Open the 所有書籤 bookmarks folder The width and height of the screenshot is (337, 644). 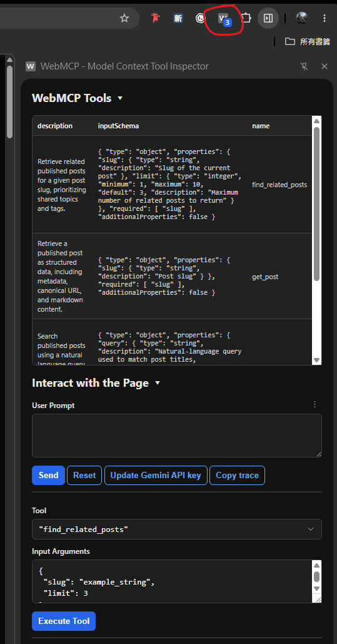point(308,41)
